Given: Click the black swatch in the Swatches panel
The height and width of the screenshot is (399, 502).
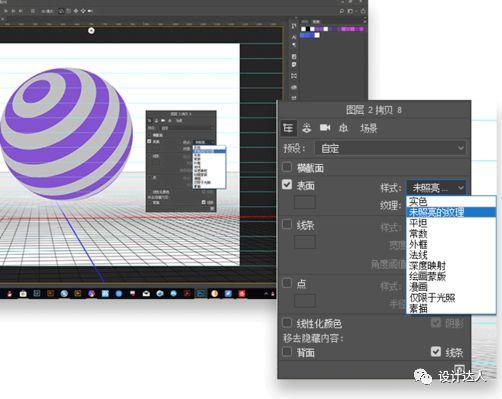Looking at the screenshot, I should point(308,29).
